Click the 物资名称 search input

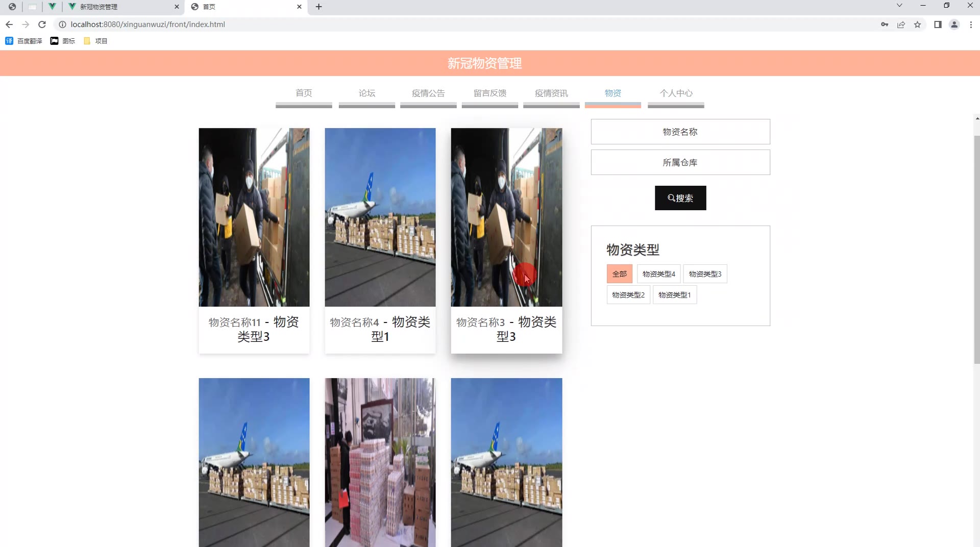tap(680, 132)
